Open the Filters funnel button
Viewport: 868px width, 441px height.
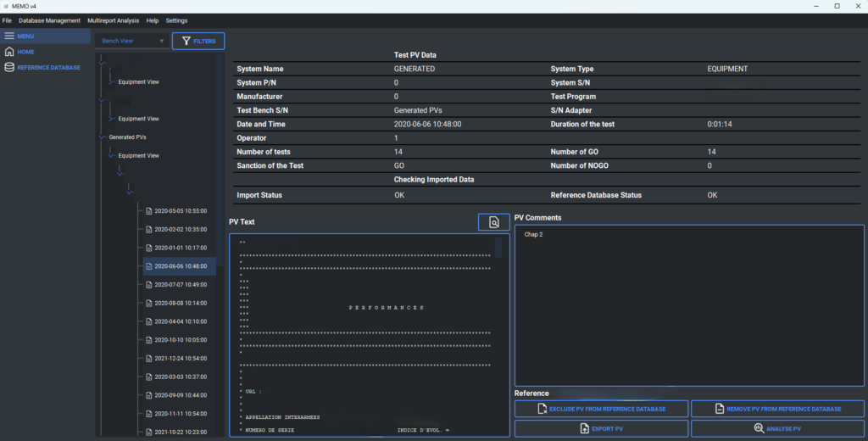click(x=198, y=41)
